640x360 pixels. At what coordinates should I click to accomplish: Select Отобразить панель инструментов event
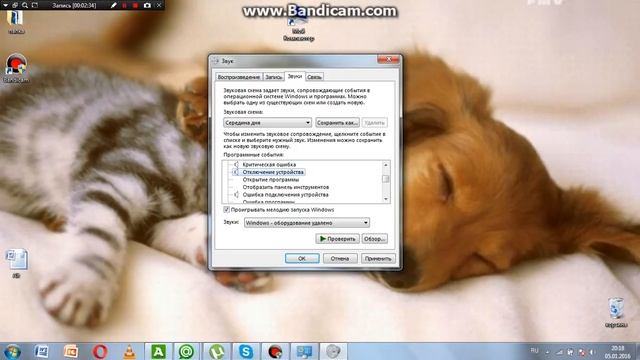286,187
